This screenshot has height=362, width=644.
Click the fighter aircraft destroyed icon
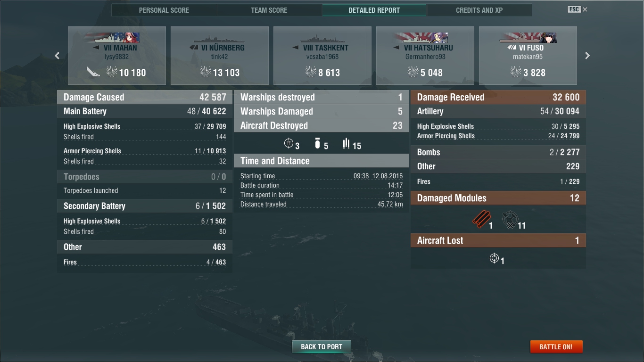289,143
